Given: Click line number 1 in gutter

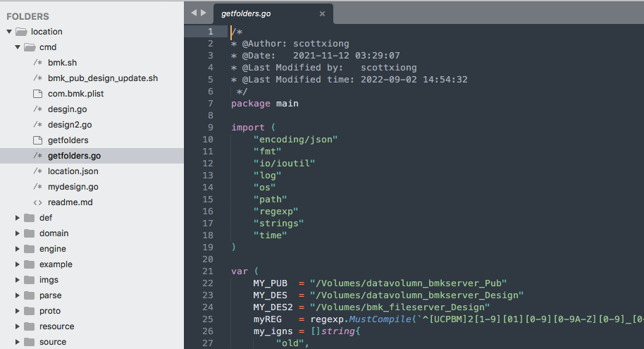Looking at the screenshot, I should [x=210, y=32].
